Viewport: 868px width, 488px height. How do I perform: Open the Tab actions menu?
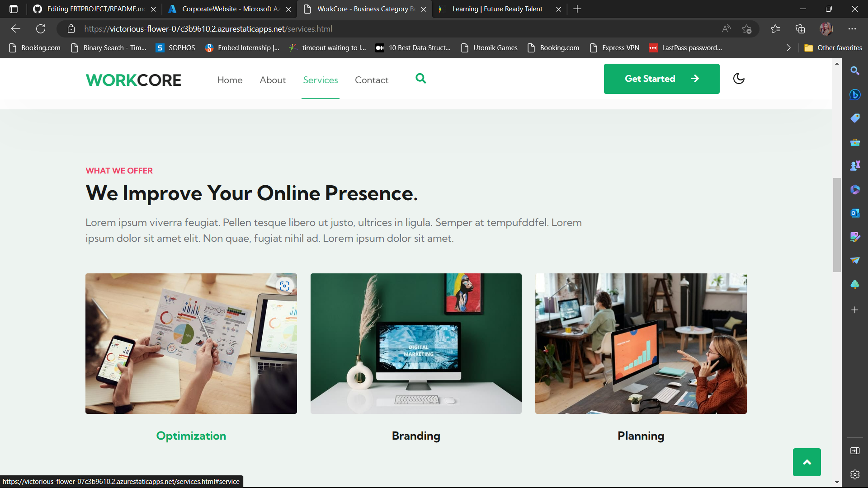click(13, 9)
